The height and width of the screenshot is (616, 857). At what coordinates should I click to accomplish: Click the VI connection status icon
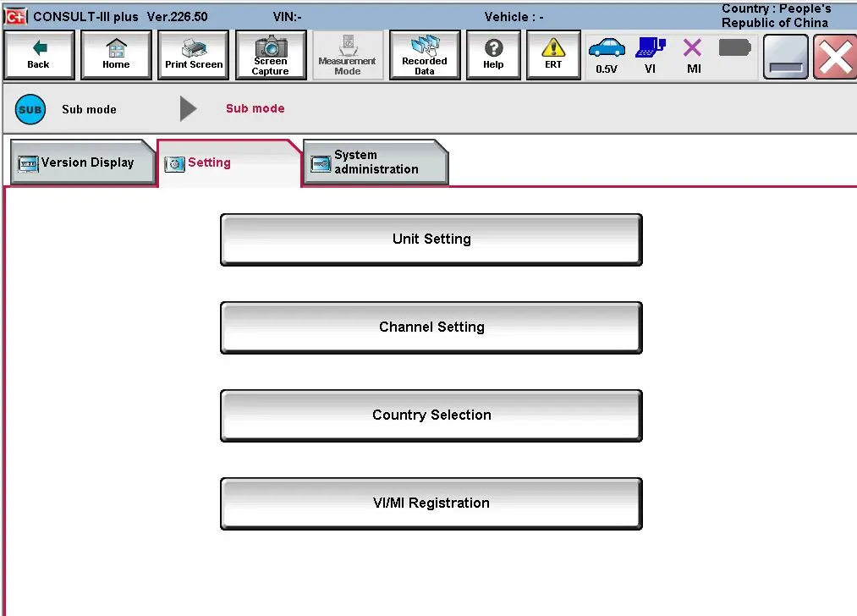coord(650,55)
